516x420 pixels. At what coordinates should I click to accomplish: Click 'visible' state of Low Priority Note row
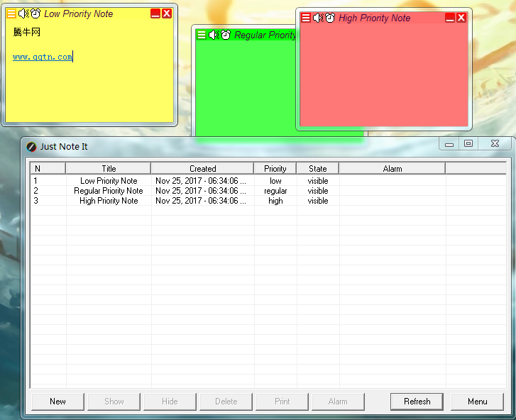pyautogui.click(x=318, y=181)
